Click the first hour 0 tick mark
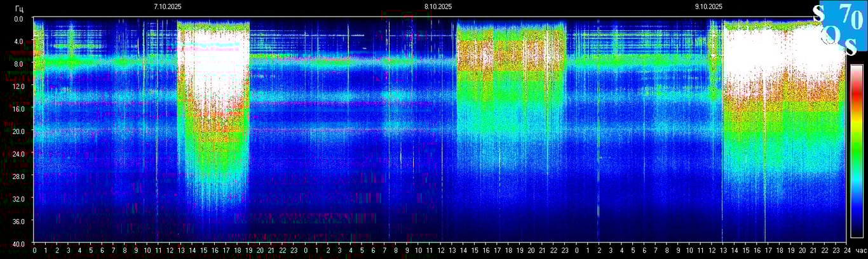 [34, 251]
